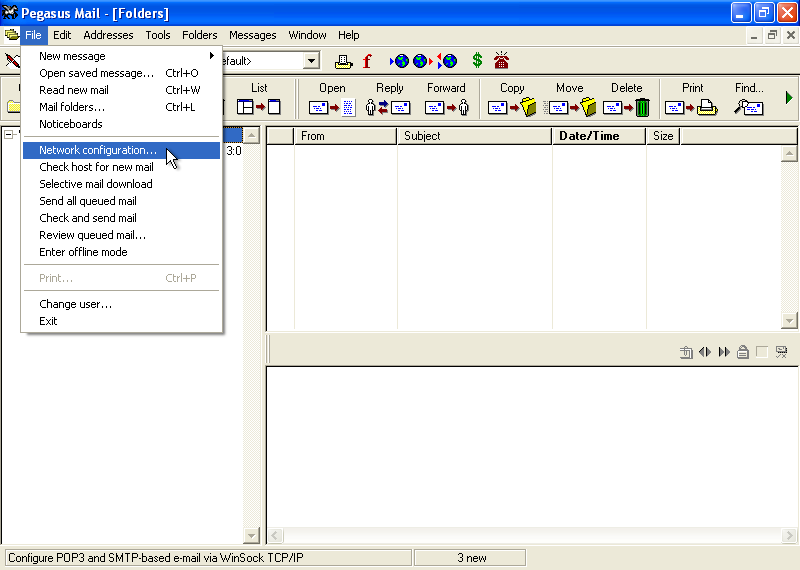Click the pen icon at toolbar's left end
Viewport: 800px width, 570px height.
(12, 61)
